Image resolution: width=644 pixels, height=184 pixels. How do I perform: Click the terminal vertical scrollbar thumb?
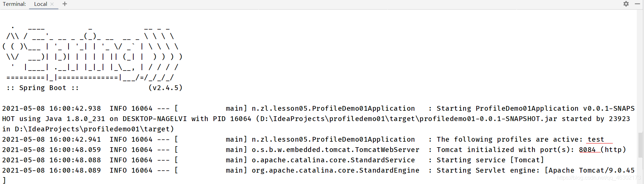click(640, 145)
